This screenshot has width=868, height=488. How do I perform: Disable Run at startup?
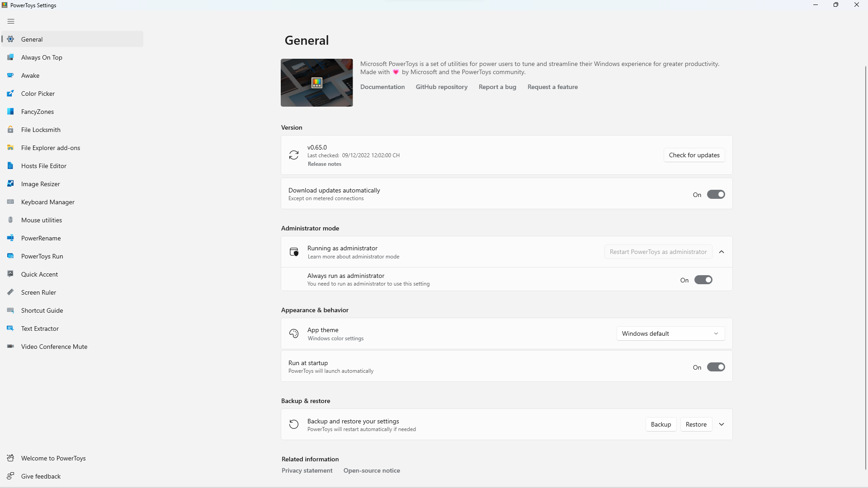coord(716,367)
